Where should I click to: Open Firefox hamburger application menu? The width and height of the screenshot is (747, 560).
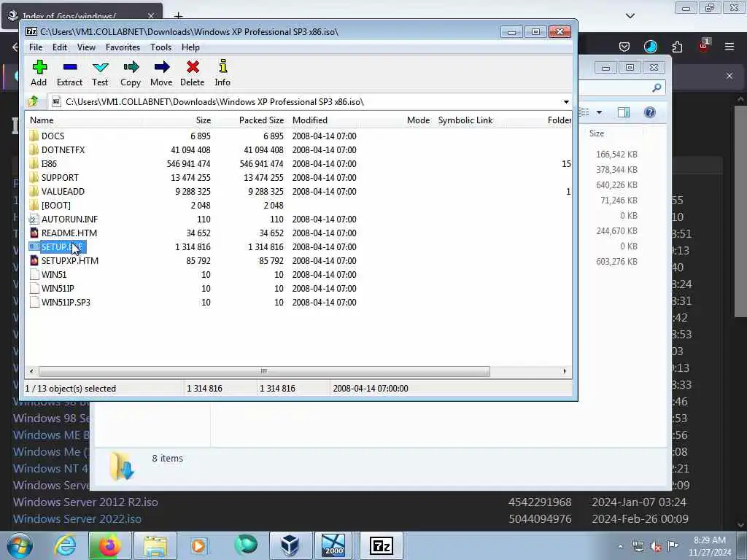point(729,47)
